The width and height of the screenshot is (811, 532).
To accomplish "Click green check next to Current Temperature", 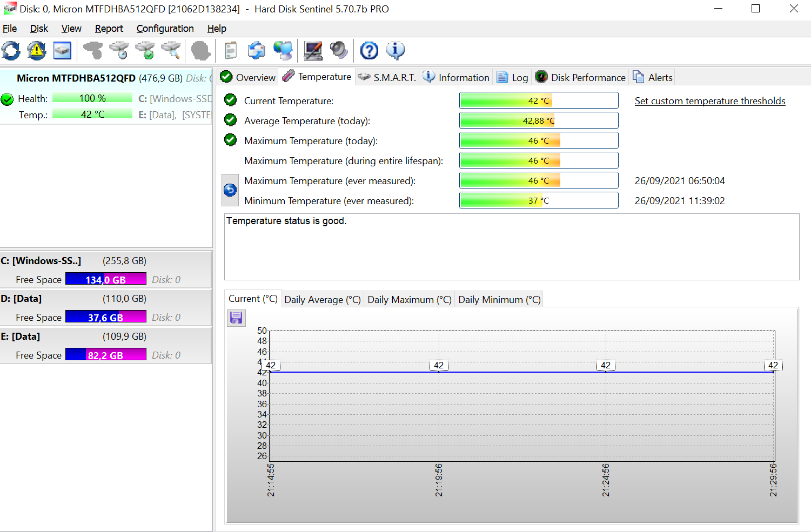I will pos(231,100).
